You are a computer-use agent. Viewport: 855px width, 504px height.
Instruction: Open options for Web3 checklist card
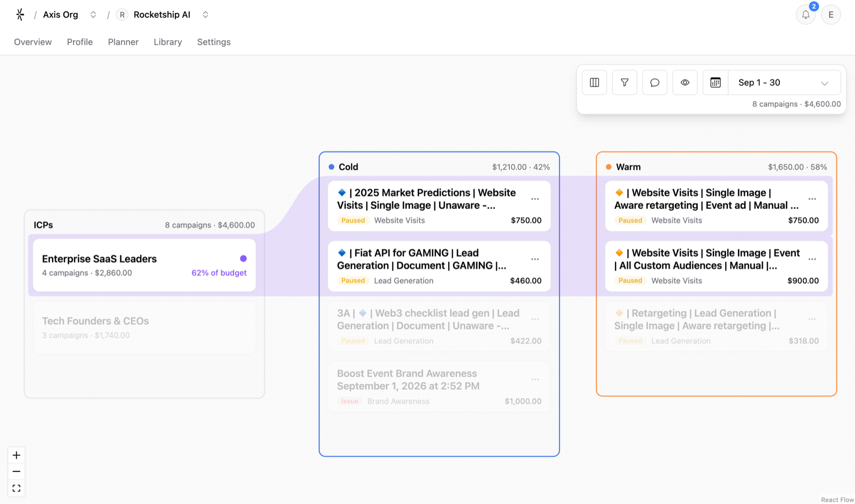pyautogui.click(x=535, y=319)
